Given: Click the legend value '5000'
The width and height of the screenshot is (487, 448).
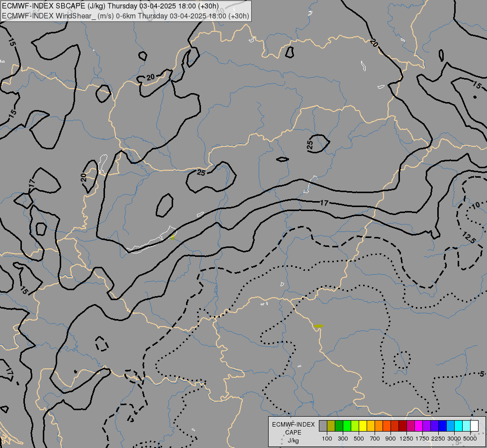Looking at the screenshot, I should 470,439.
